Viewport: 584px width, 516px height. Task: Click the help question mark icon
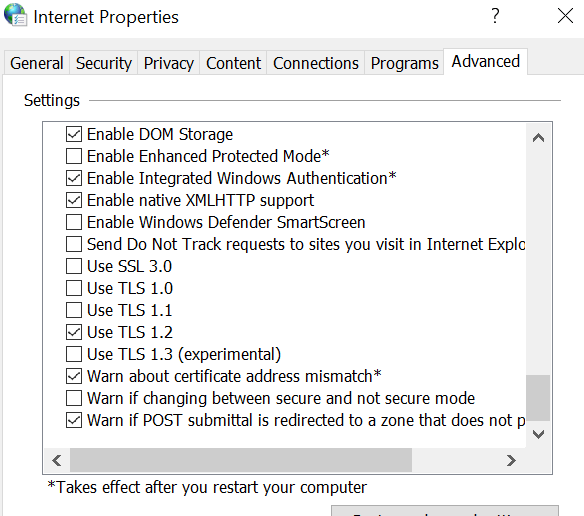tap(495, 16)
